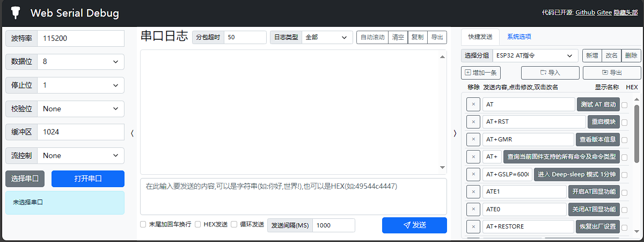Open the 选择分组 ESP32 AT指令 dropdown

click(535, 55)
